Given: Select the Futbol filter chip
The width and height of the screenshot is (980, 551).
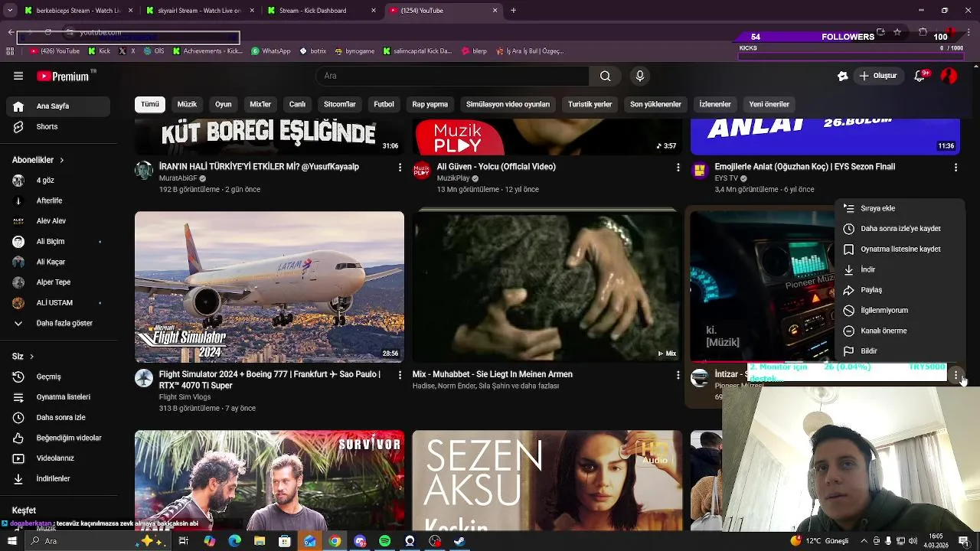Looking at the screenshot, I should 384,104.
